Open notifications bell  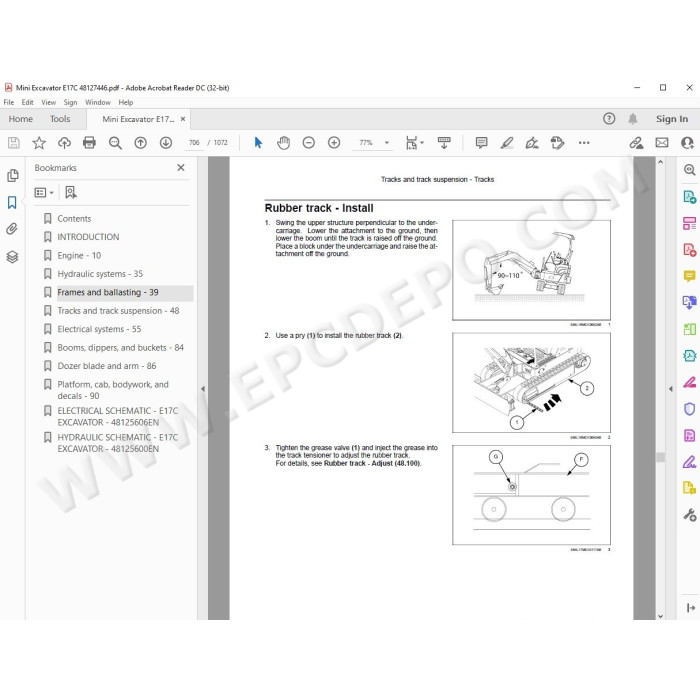tap(633, 119)
